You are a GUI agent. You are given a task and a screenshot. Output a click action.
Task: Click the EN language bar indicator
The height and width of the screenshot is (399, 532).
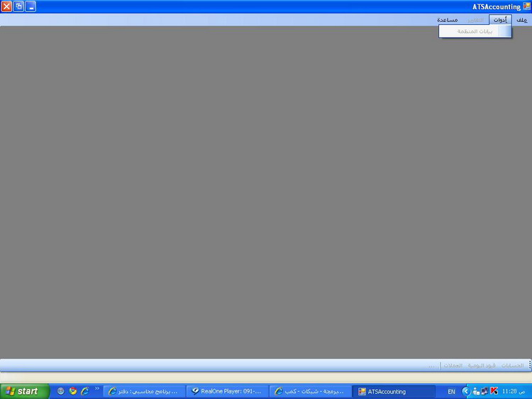click(451, 392)
